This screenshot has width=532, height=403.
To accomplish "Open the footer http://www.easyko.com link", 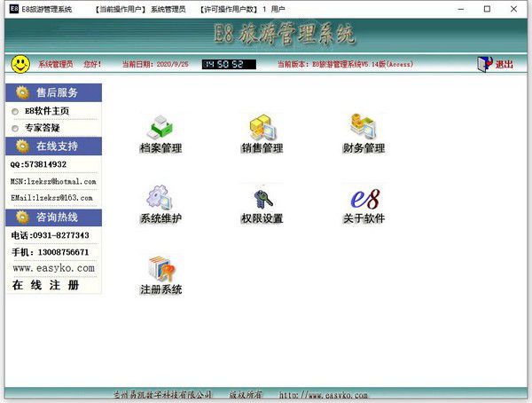I will [x=324, y=395].
